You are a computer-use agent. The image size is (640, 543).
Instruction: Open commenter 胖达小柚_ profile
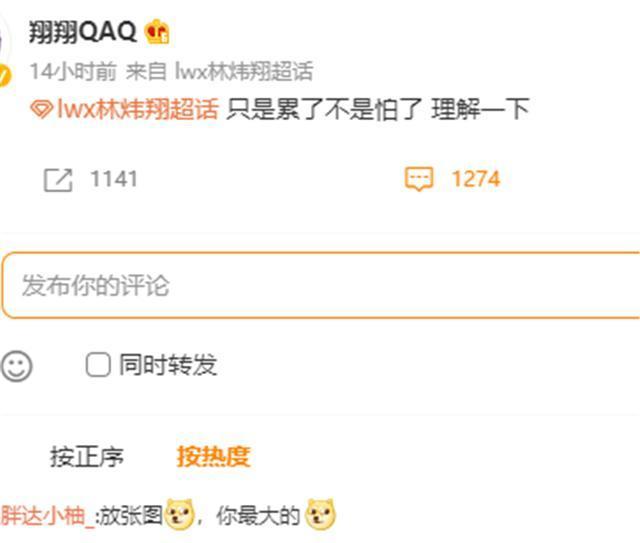(x=47, y=515)
